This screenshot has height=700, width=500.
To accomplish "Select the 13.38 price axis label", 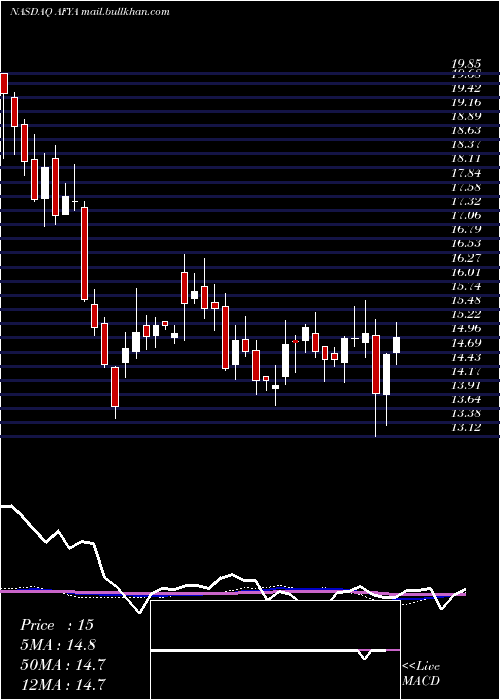I will (467, 413).
